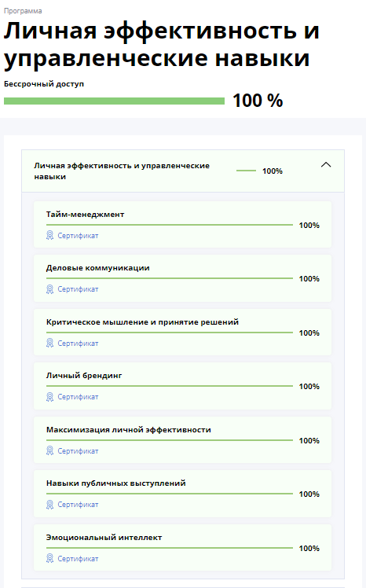This screenshot has height=588, width=366.
Task: Click certificate ribbon icon under Эмоциональный интеллект
Action: pyautogui.click(x=49, y=558)
